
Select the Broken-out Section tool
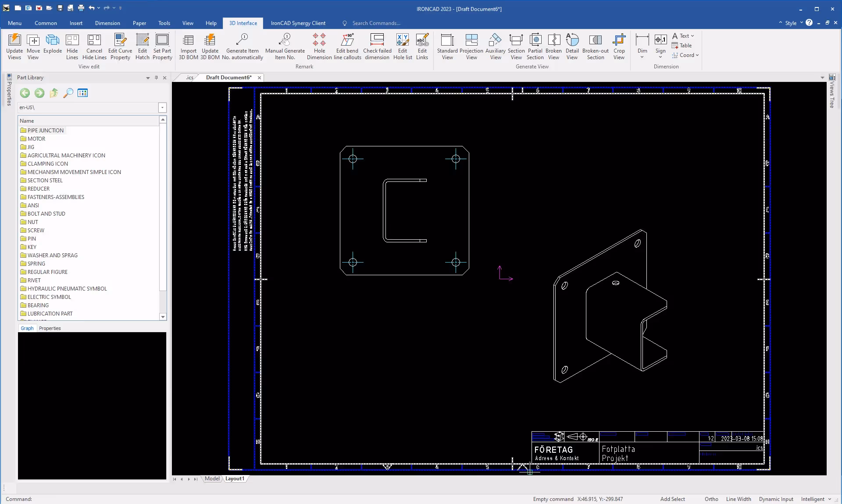[595, 46]
